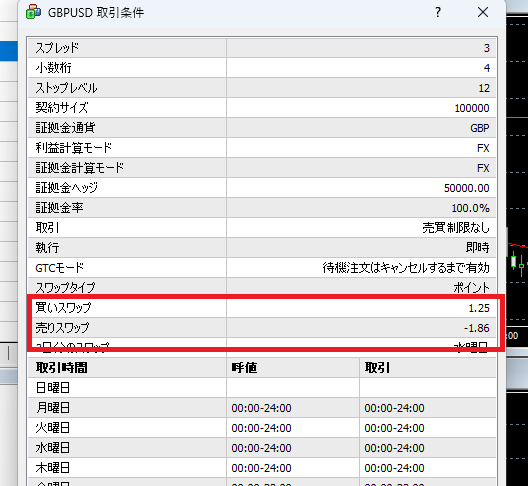Select the 水曜日 row label in sessions
528x486 pixels.
(x=53, y=448)
